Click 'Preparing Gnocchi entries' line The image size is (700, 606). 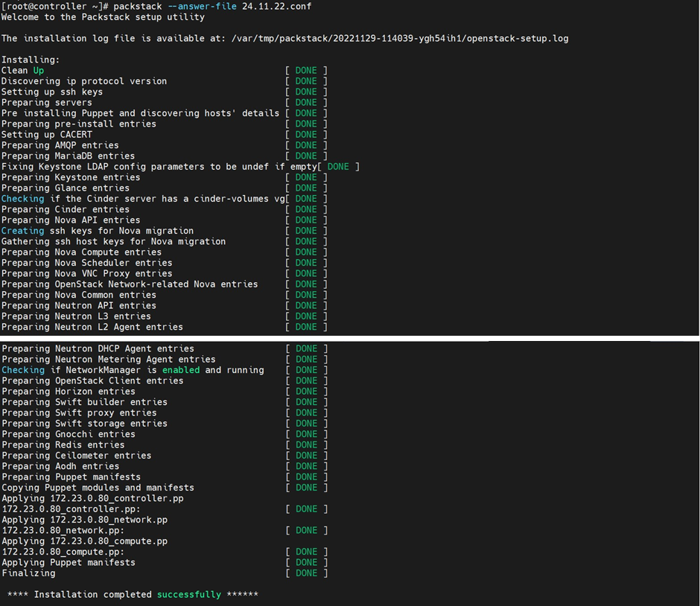pyautogui.click(x=69, y=435)
